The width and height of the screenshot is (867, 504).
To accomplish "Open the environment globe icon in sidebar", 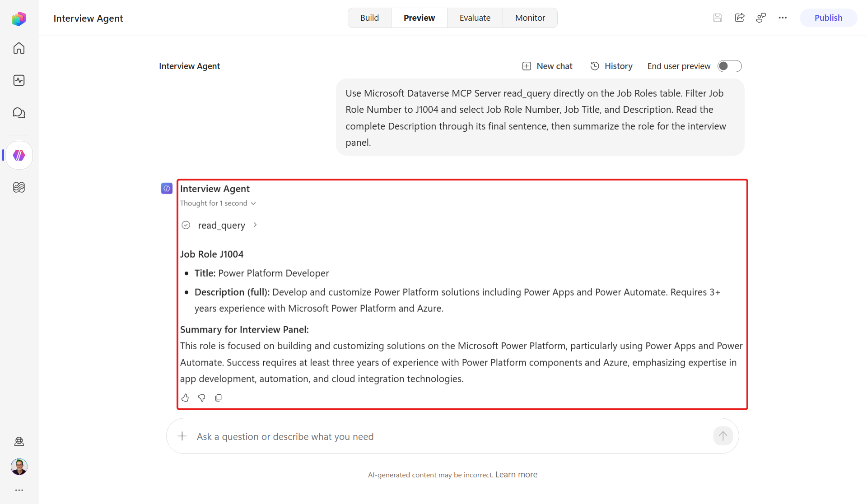I will point(19,441).
